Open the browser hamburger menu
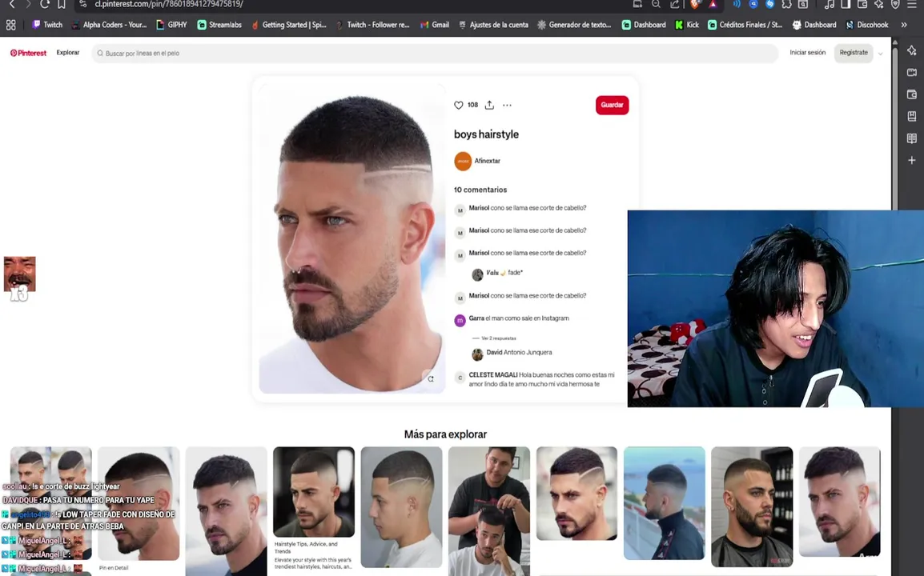The width and height of the screenshot is (924, 576). [x=912, y=4]
